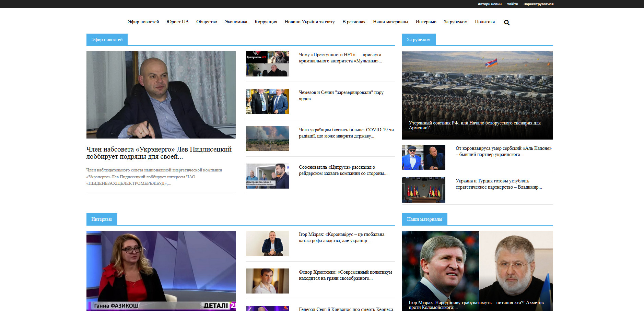Click the Федор Христенко interview thumbnail
The width and height of the screenshot is (644, 311).
267,281
